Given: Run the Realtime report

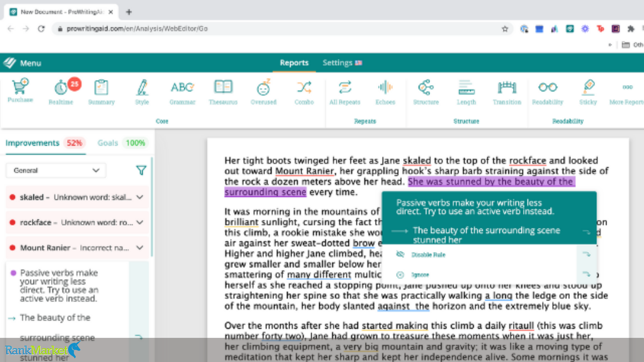Looking at the screenshot, I should pyautogui.click(x=61, y=91).
